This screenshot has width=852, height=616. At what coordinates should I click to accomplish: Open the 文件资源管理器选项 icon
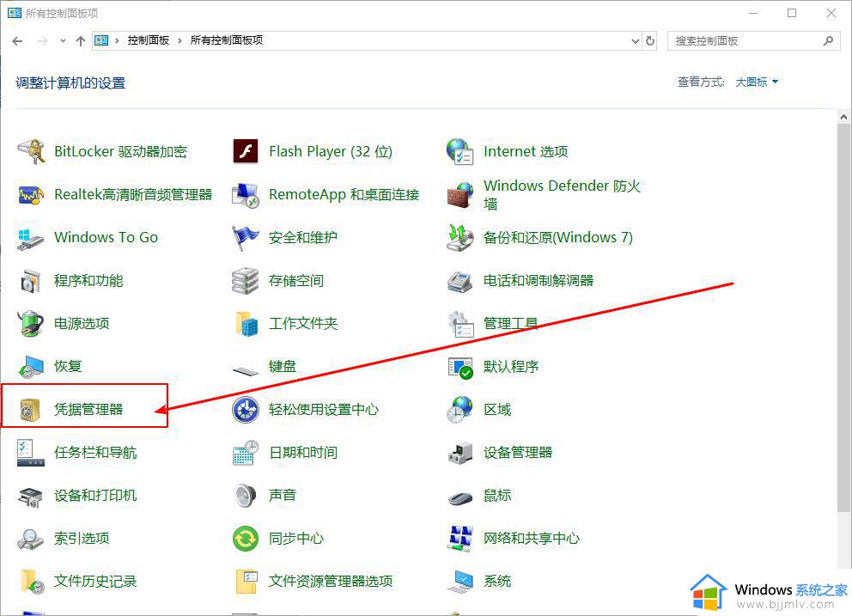[246, 582]
